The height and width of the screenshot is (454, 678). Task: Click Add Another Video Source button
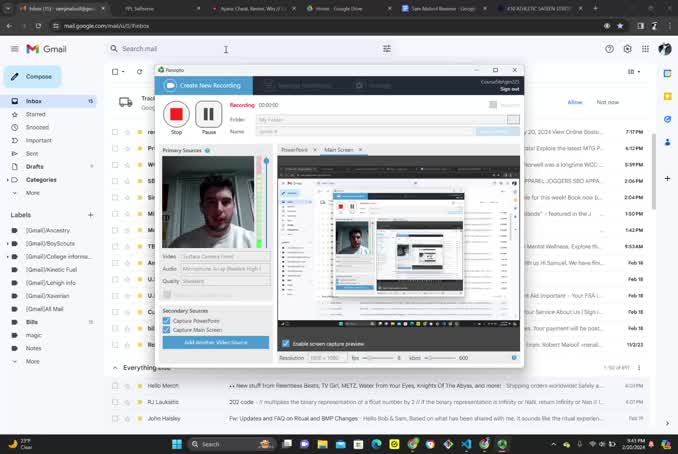click(215, 342)
